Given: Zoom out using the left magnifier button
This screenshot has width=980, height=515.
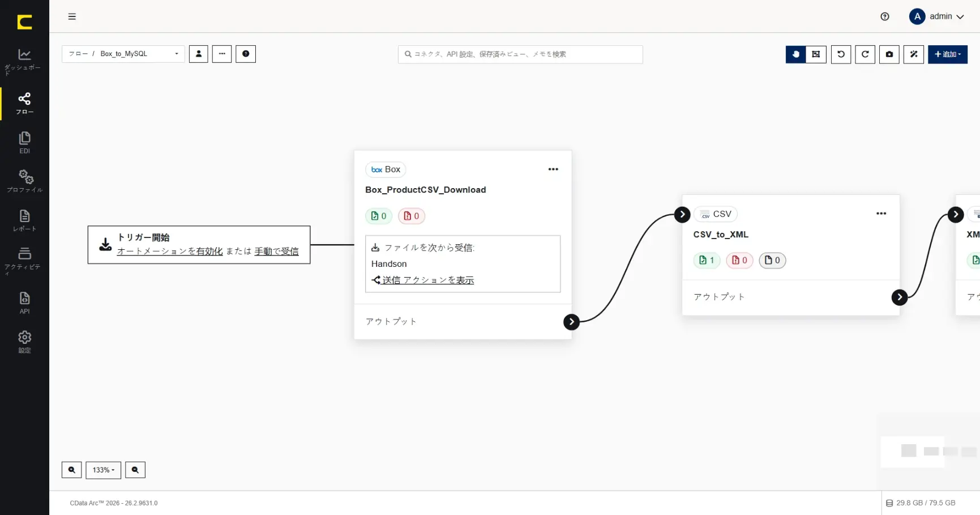Looking at the screenshot, I should point(72,470).
